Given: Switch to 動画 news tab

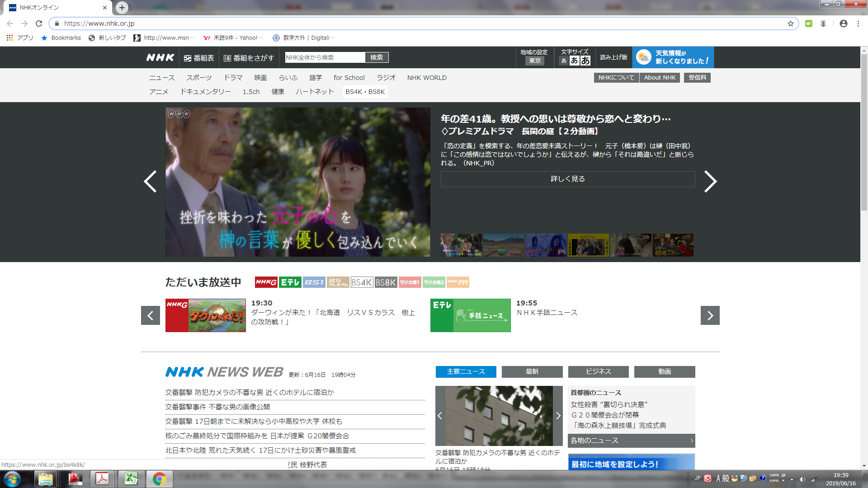Looking at the screenshot, I should (x=665, y=371).
